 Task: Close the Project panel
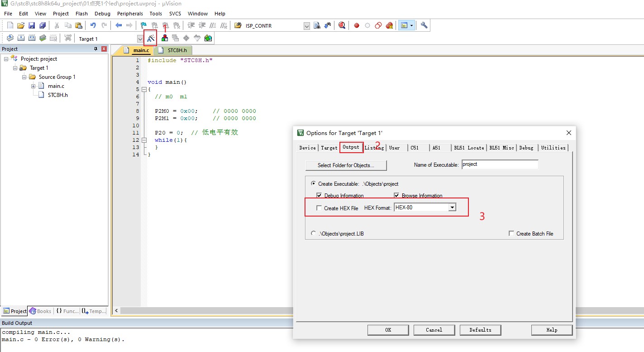coord(104,49)
